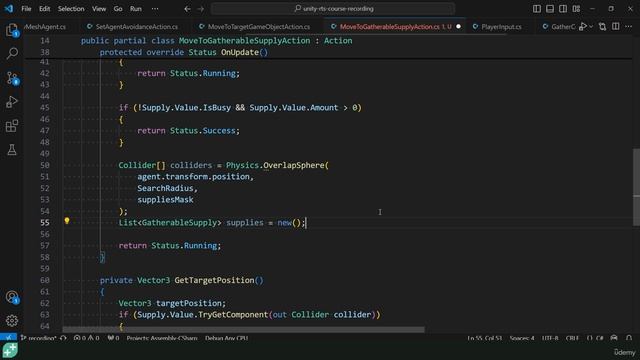Viewport: 640px width, 360px height.
Task: Open the View menu
Action: click(99, 9)
